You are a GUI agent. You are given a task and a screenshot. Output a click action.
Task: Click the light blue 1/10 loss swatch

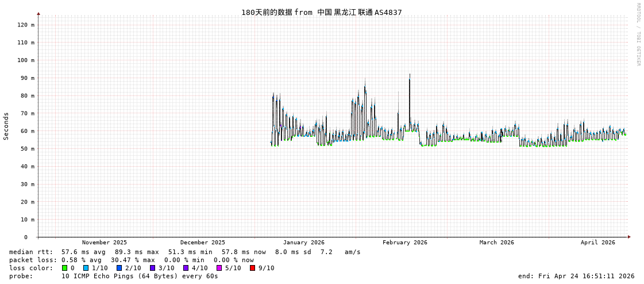click(x=86, y=268)
